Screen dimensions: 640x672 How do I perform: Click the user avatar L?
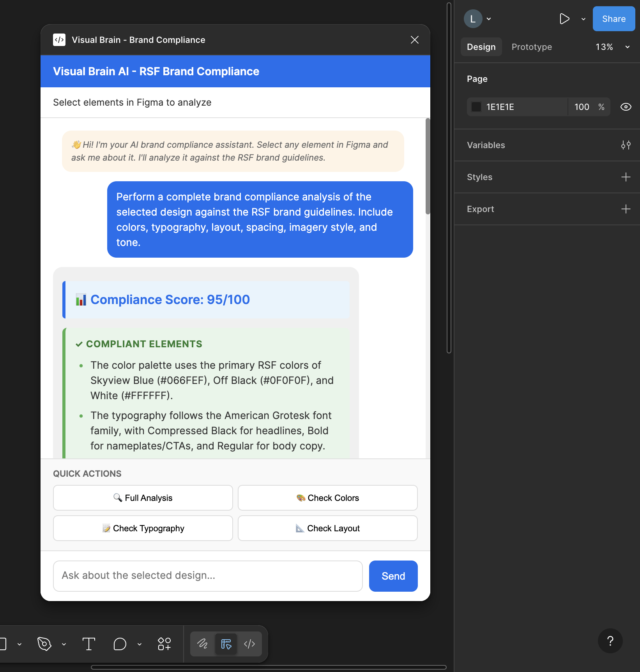tap(473, 19)
